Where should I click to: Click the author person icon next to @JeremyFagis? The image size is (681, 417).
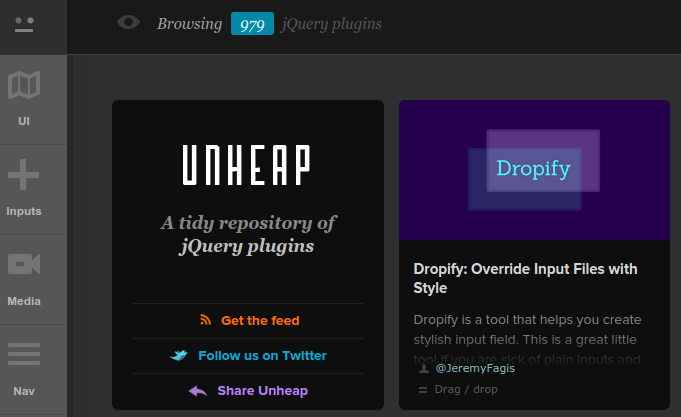coord(424,369)
